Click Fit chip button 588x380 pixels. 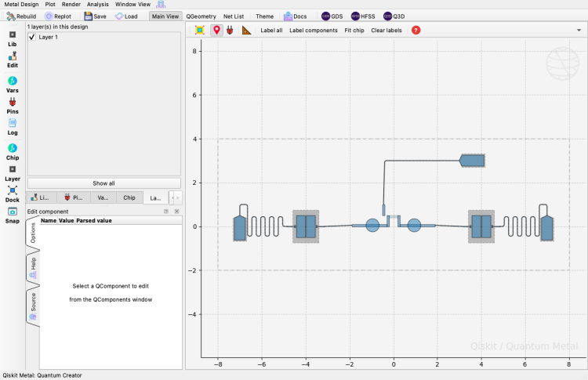[354, 31]
